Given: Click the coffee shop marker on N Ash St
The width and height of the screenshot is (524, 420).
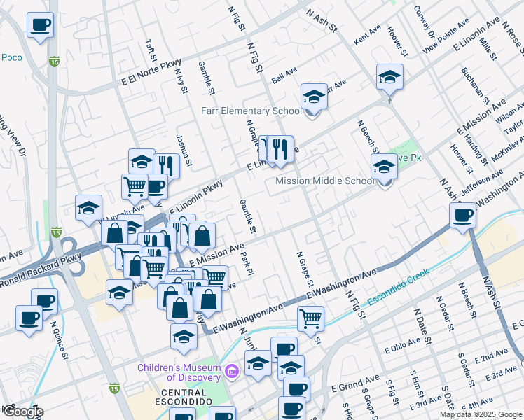Looking at the screenshot, I should click(x=462, y=215).
